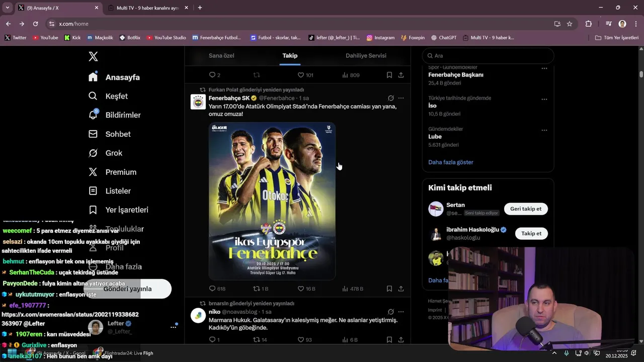Like the top post with 101 likes
Image resolution: width=644 pixels, height=362 pixels.
[x=305, y=75]
